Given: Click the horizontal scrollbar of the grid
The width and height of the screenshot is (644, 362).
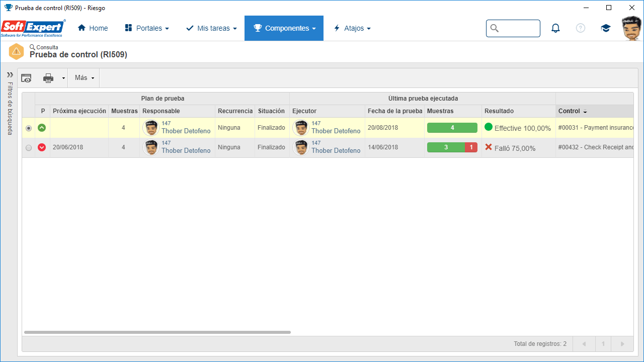Looking at the screenshot, I should click(x=157, y=332).
